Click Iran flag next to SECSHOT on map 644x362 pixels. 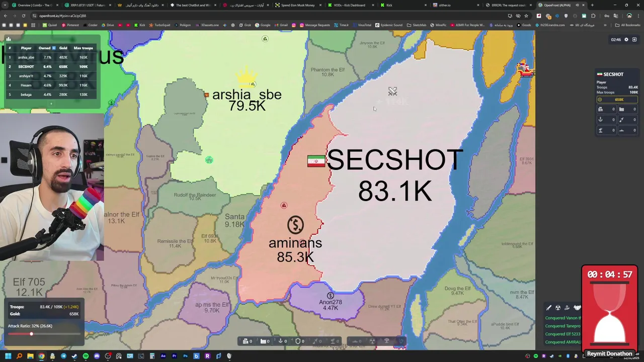coord(316,161)
